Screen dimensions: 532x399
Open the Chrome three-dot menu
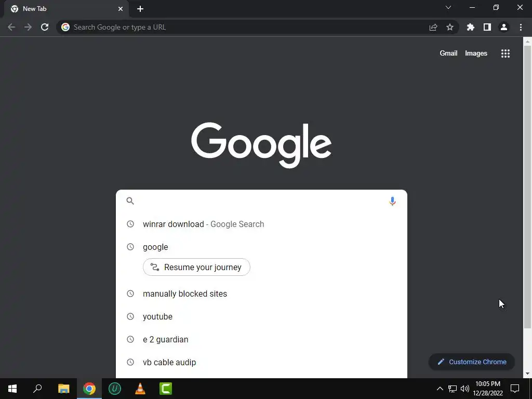521,27
